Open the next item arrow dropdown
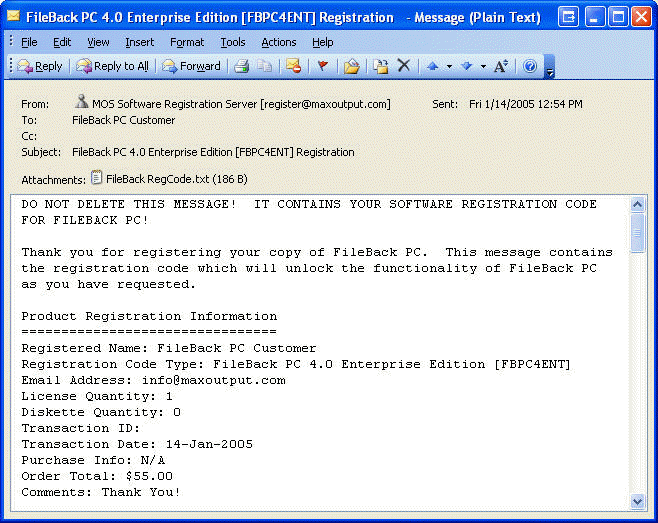This screenshot has width=658, height=523. [x=483, y=66]
